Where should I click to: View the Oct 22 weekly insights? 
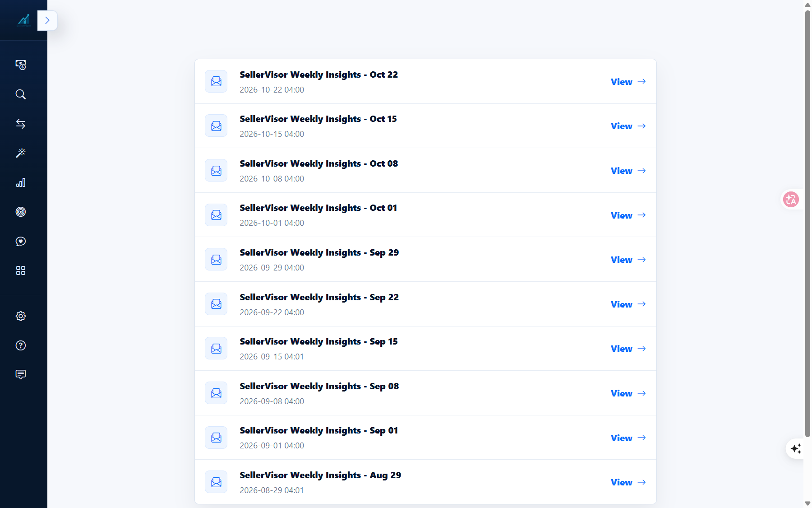tap(628, 82)
